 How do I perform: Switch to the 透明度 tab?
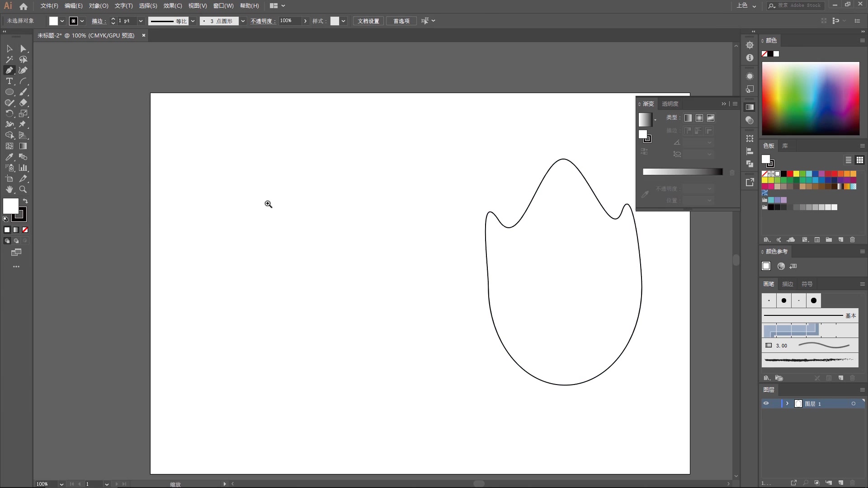coord(670,104)
